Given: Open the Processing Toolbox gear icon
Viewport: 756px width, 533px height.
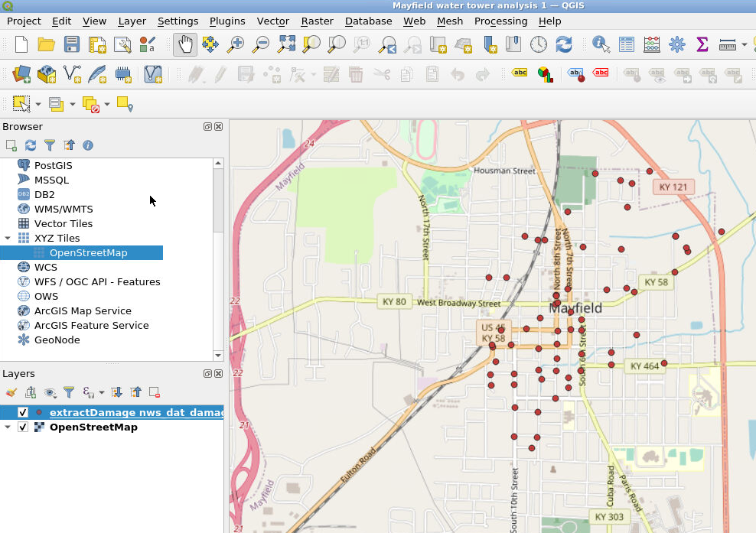Looking at the screenshot, I should coord(677,44).
